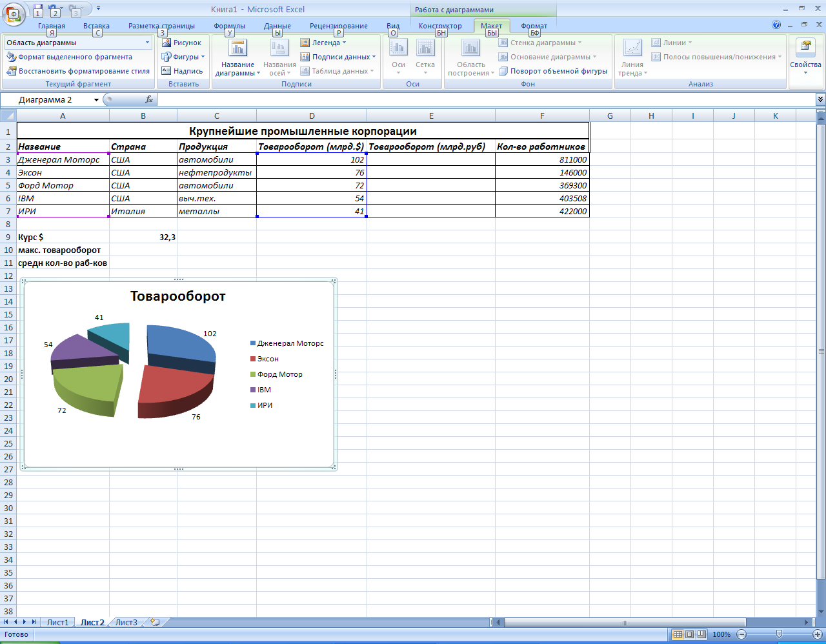This screenshot has width=826, height=644.
Task: Click the Select All corner button
Action: [8, 116]
